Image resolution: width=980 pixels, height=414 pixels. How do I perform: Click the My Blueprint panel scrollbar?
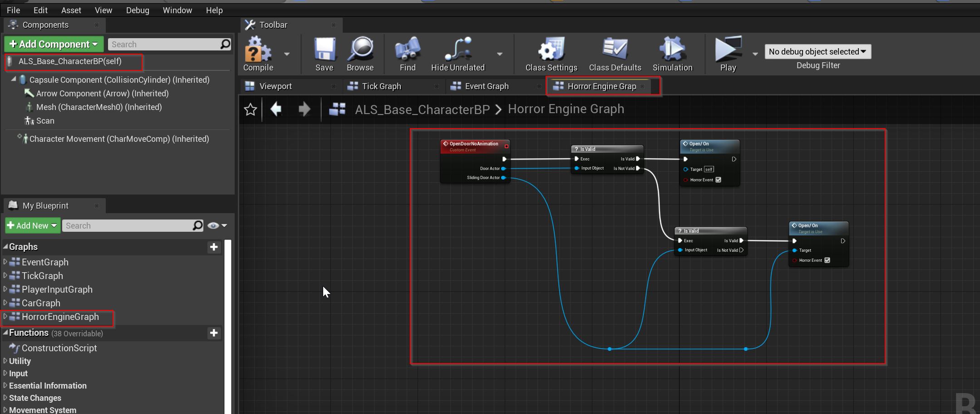[228, 326]
